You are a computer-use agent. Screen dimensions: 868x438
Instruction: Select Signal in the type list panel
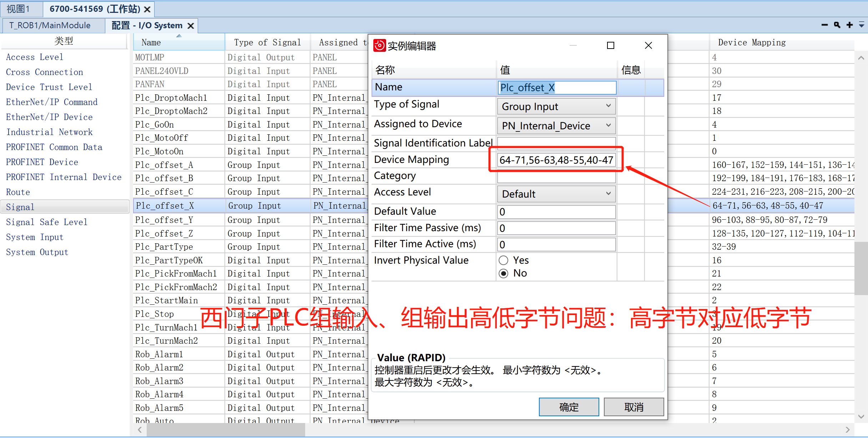(x=20, y=206)
